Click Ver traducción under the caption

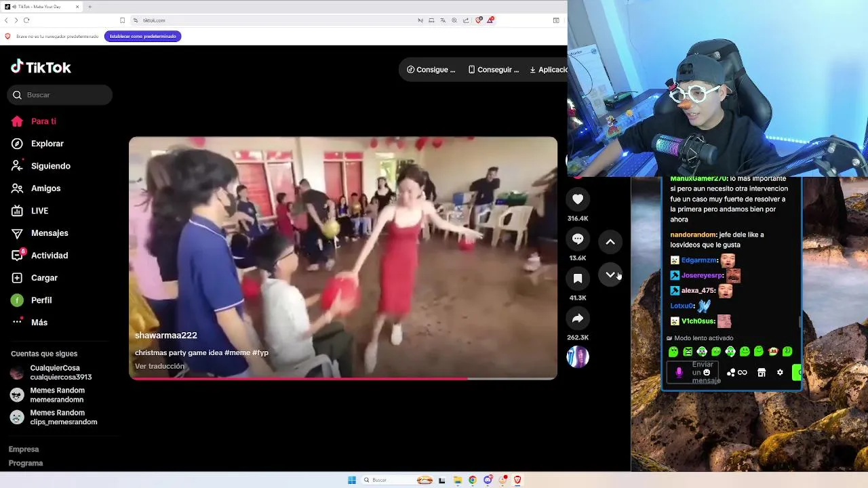click(159, 366)
